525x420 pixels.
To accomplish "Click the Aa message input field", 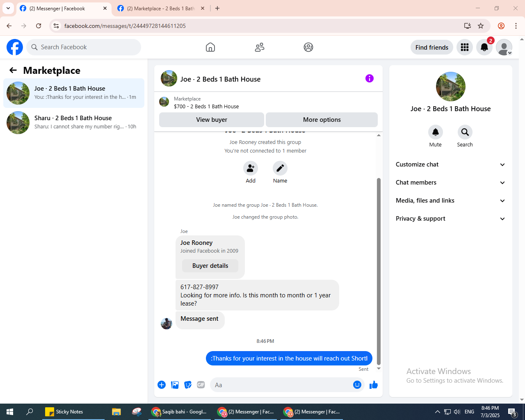I will 281,385.
